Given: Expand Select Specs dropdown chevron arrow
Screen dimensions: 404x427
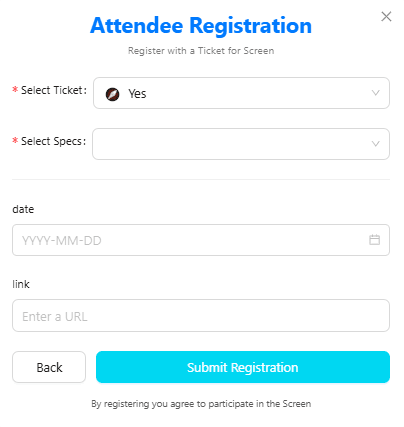Looking at the screenshot, I should [376, 144].
